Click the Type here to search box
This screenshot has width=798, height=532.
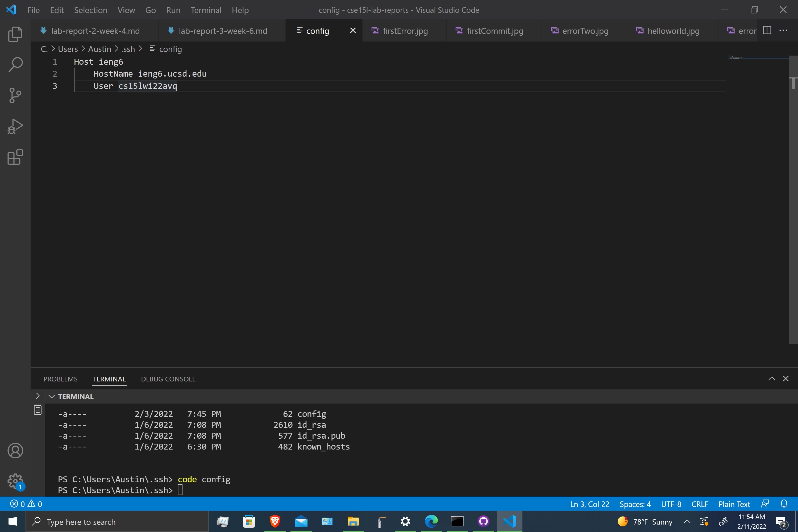[117, 521]
